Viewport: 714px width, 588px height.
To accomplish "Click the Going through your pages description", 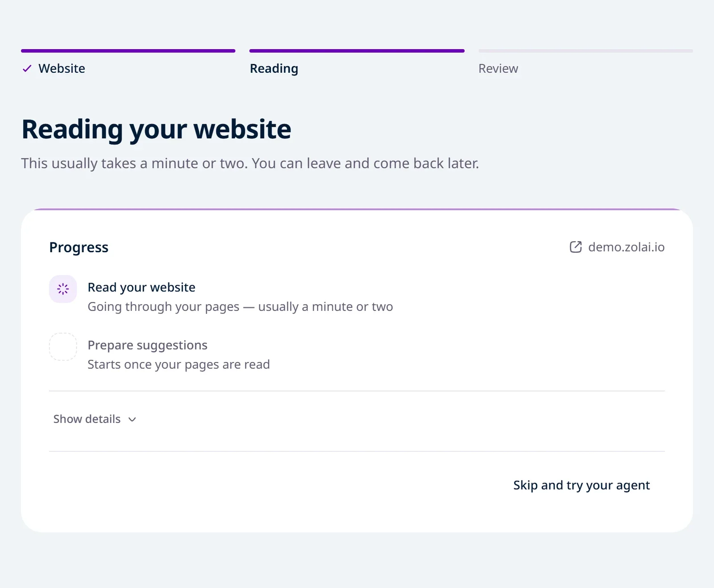I will click(240, 307).
